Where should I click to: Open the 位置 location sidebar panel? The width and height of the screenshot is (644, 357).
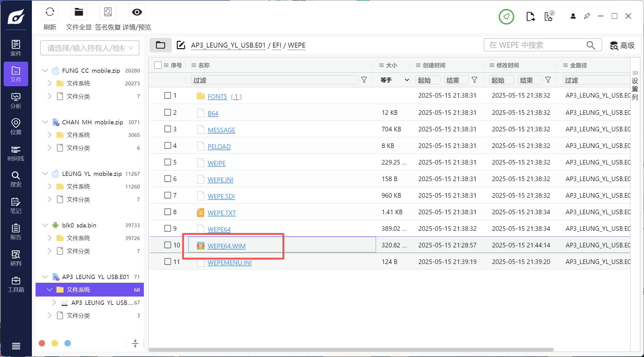pos(16,127)
